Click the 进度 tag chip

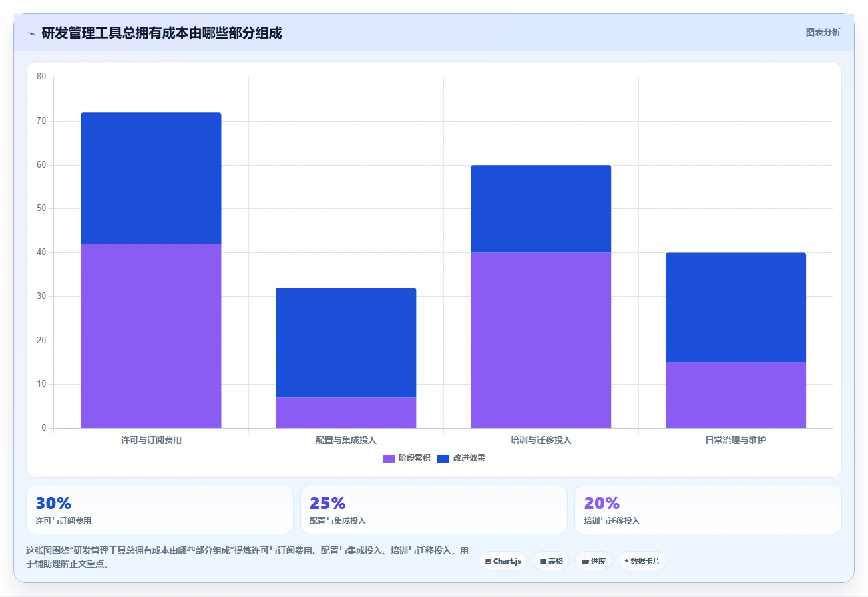point(593,561)
